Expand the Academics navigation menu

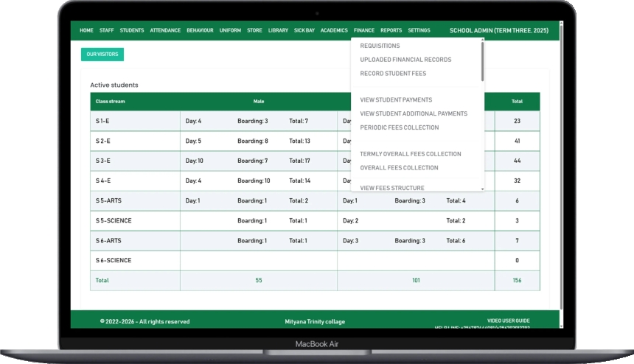(x=334, y=30)
